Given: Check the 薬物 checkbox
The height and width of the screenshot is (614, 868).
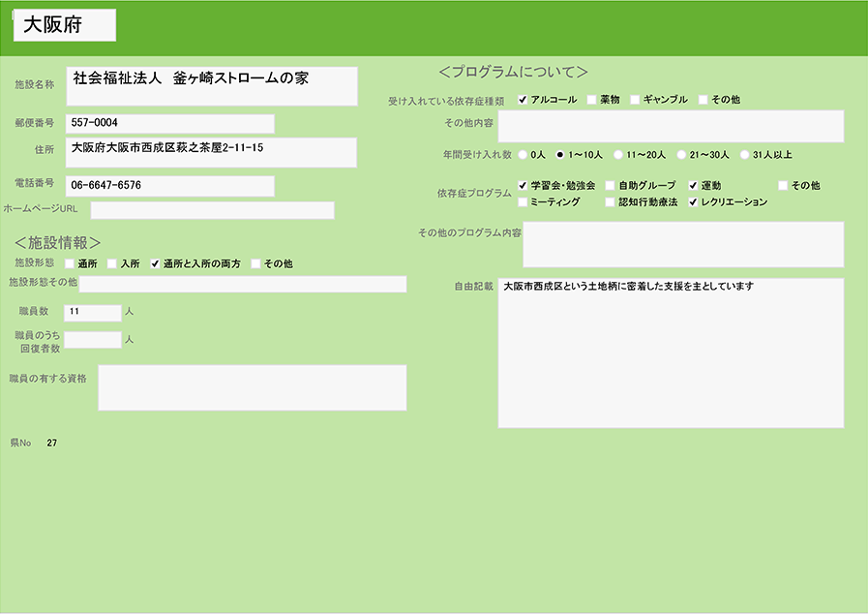Looking at the screenshot, I should click(591, 100).
